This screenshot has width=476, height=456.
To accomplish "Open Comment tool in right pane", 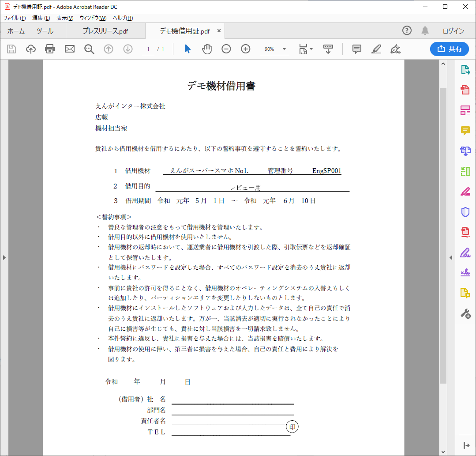I will (465, 131).
